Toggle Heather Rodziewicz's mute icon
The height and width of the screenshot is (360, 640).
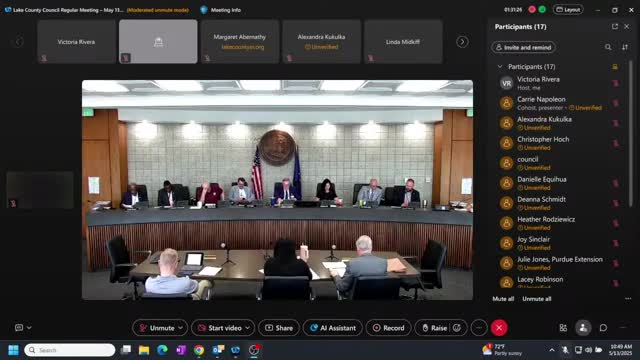click(x=616, y=223)
